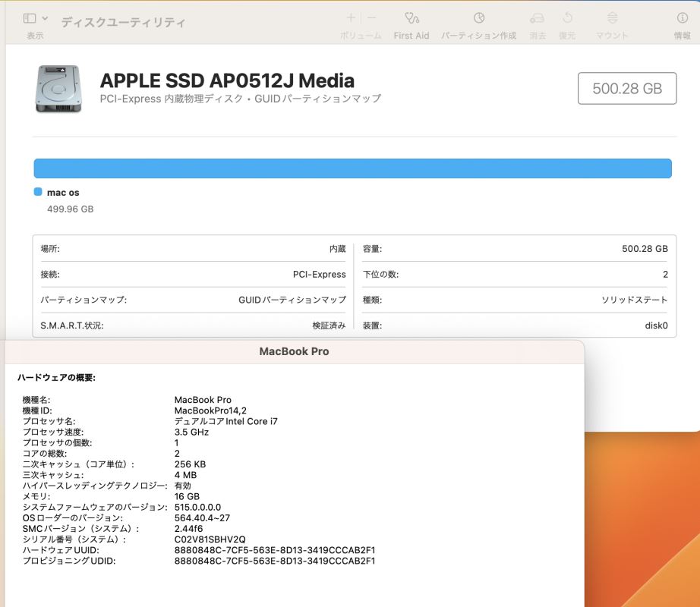The height and width of the screenshot is (607, 700).
Task: Click the erase (消去) icon
Action: [538, 17]
